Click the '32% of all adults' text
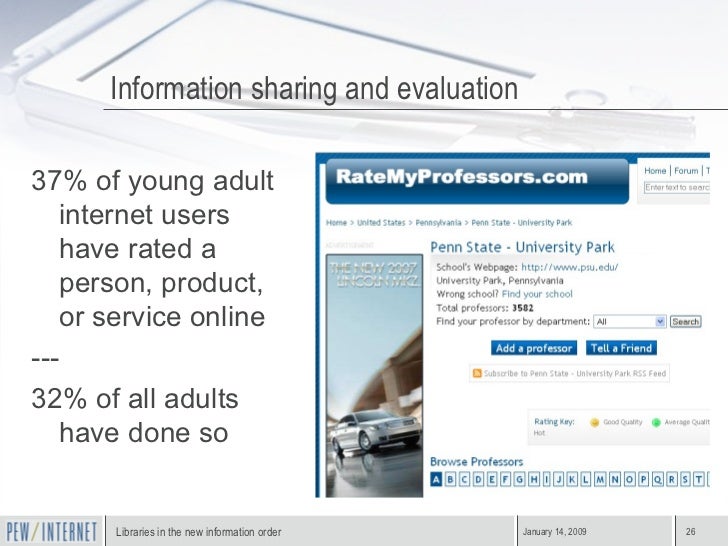The width and height of the screenshot is (728, 546). pos(135,398)
